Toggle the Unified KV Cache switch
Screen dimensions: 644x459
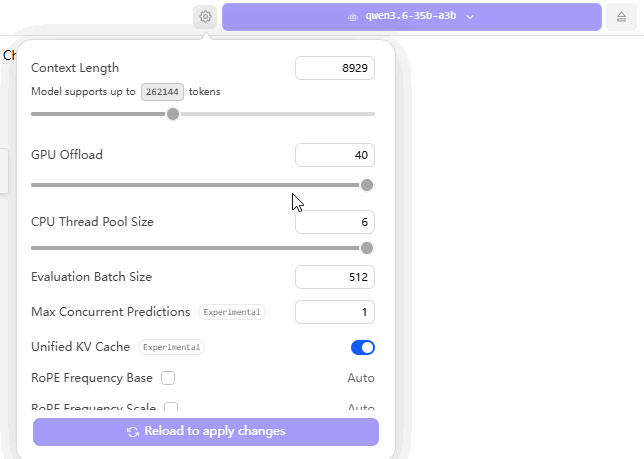click(x=362, y=347)
